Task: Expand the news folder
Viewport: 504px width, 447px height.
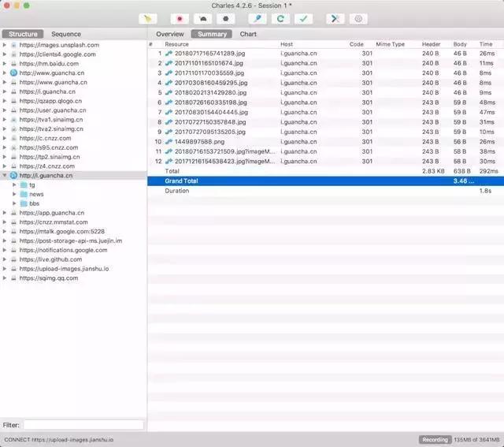Action: coord(14,194)
